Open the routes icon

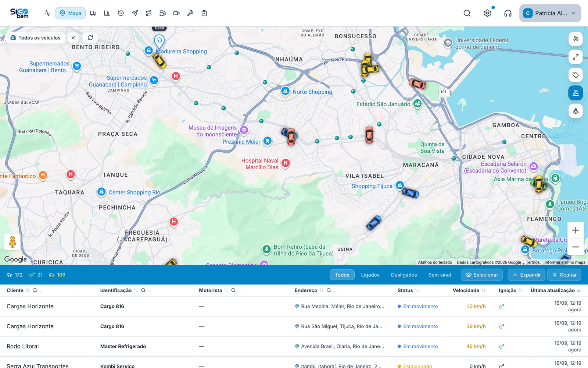click(x=148, y=13)
